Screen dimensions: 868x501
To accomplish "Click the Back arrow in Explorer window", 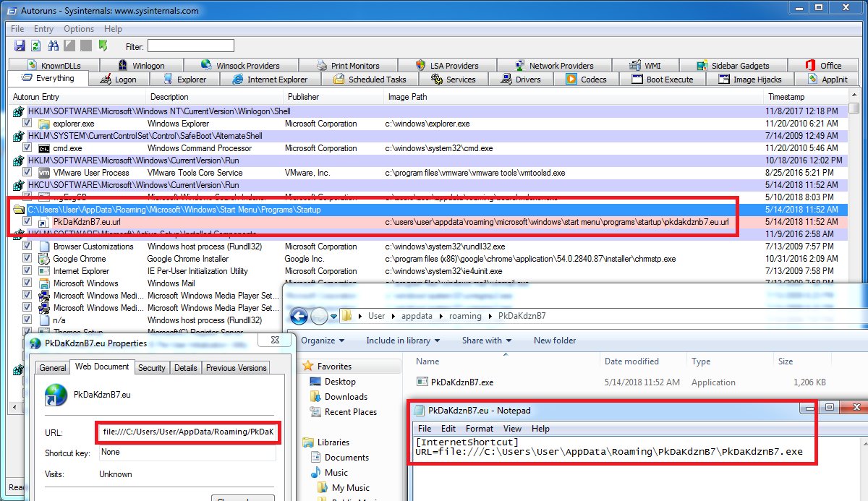I will 299,316.
